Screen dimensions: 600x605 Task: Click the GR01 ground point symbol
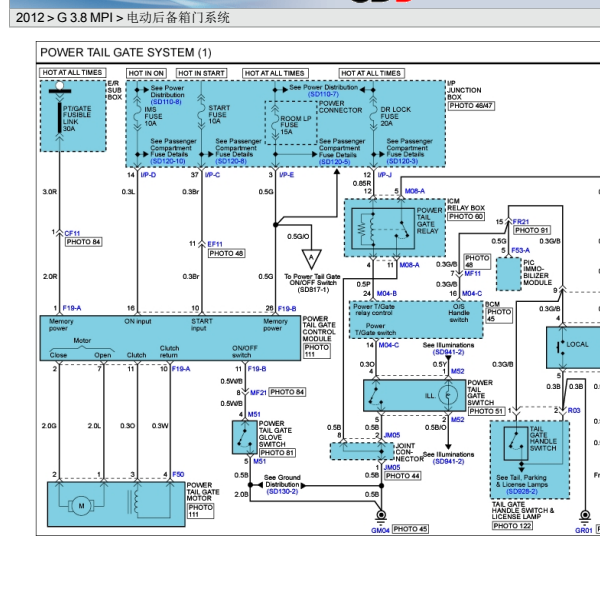click(585, 516)
